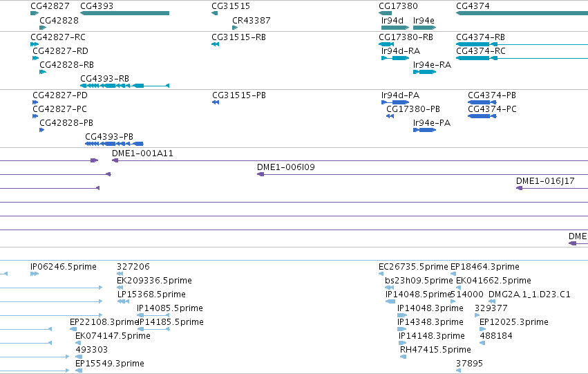The width and height of the screenshot is (588, 374).
Task: Click the CG17380 gene label
Action: pos(398,6)
